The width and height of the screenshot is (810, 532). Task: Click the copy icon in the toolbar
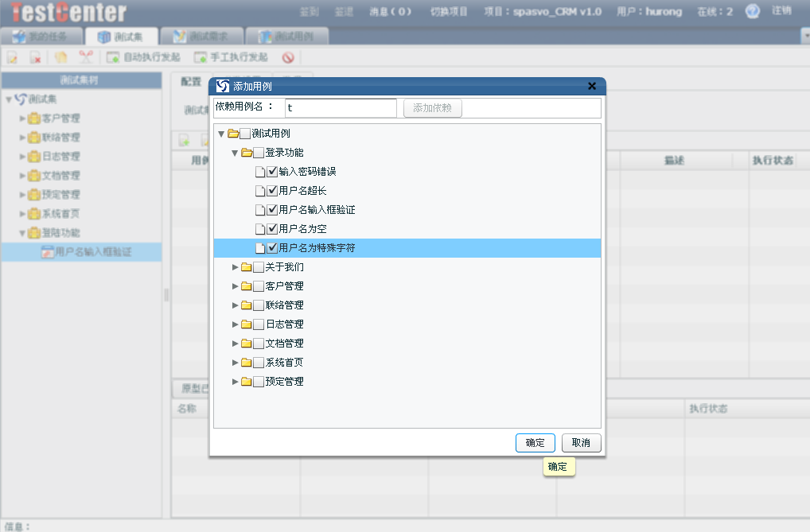[60, 57]
